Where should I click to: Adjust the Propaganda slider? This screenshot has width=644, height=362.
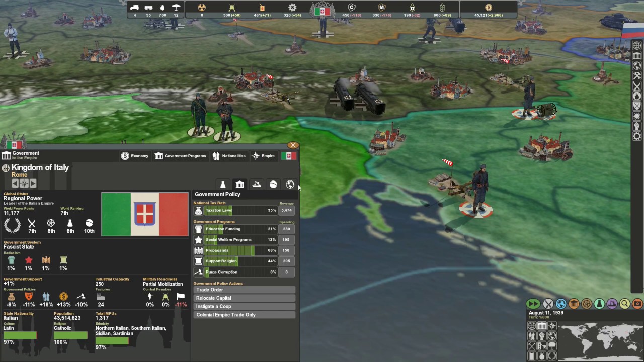click(x=241, y=250)
